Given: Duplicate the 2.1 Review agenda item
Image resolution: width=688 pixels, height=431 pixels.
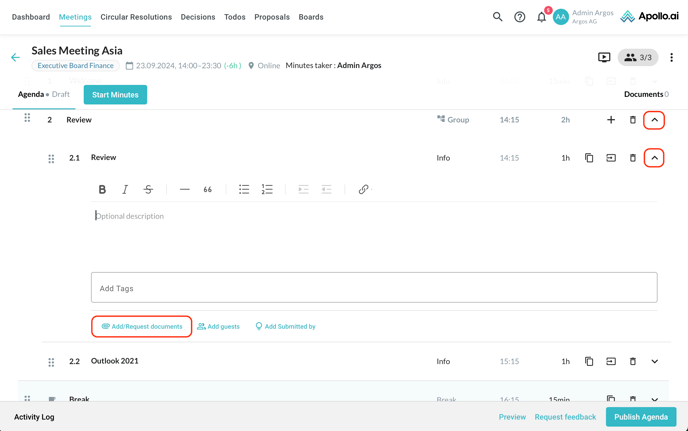Looking at the screenshot, I should 589,158.
